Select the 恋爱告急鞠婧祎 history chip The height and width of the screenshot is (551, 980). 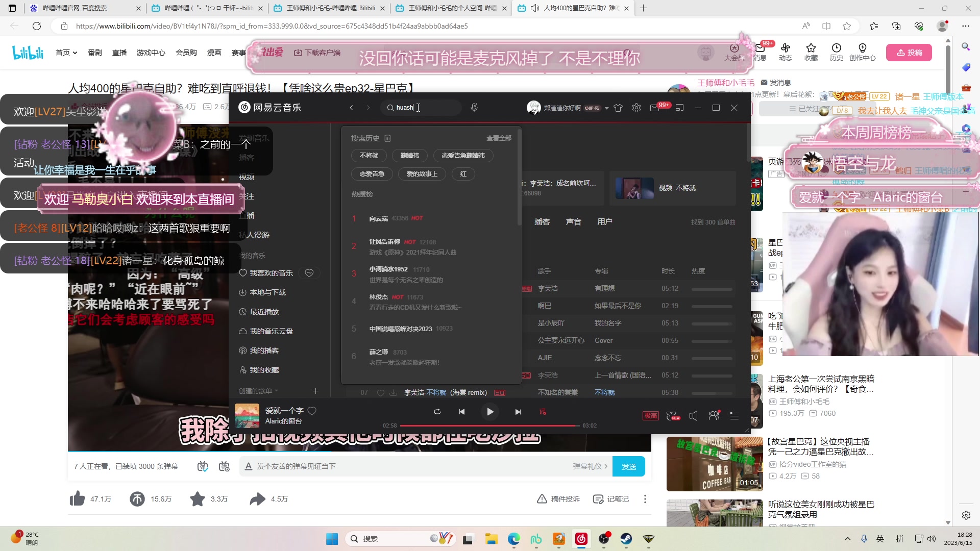463,156
